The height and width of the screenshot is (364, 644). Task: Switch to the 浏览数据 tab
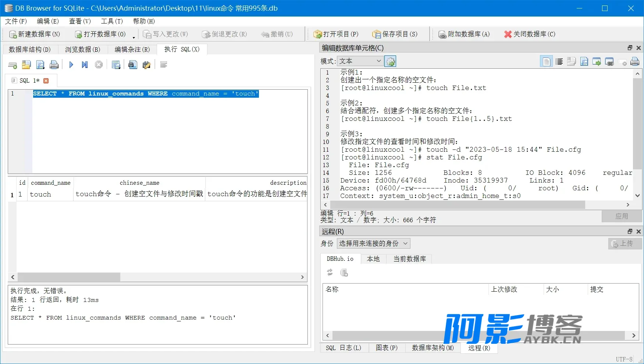point(83,49)
